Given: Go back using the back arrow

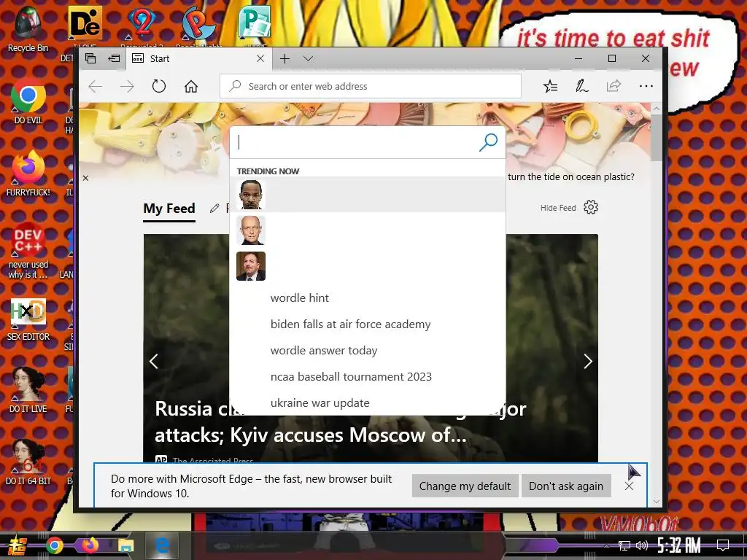Looking at the screenshot, I should pos(96,86).
